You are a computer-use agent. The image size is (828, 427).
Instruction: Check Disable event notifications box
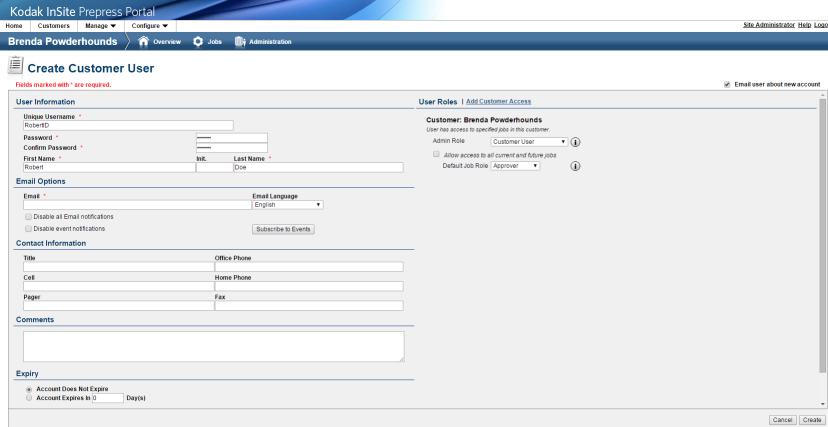[28, 228]
